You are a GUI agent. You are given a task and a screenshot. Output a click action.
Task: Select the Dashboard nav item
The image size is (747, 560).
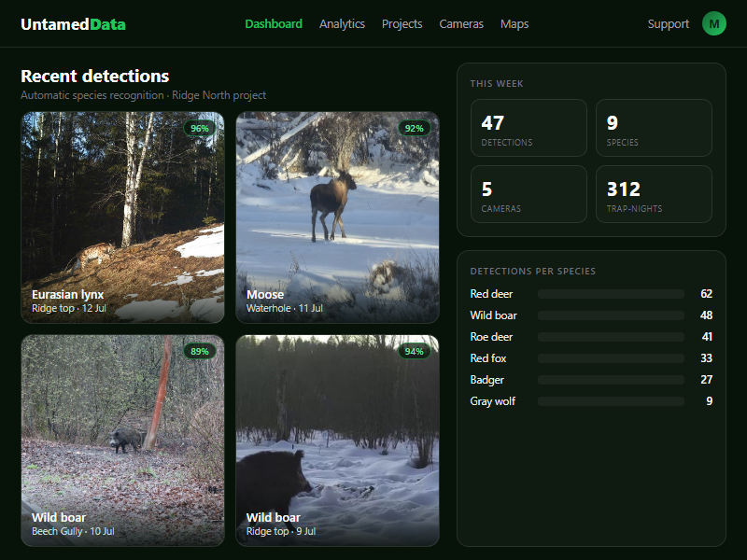click(x=274, y=24)
